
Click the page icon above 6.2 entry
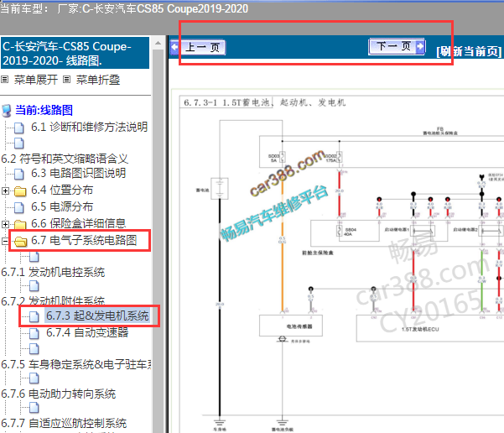click(19, 143)
